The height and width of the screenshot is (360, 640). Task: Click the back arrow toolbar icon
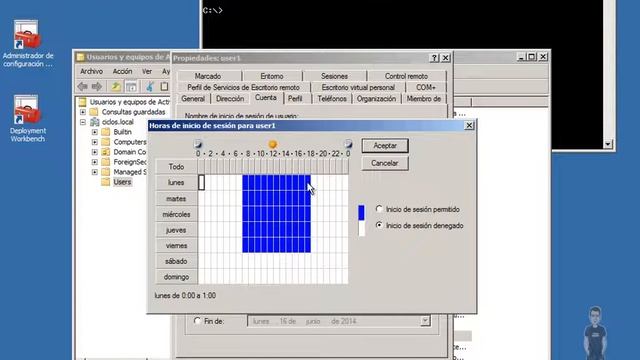click(x=83, y=86)
